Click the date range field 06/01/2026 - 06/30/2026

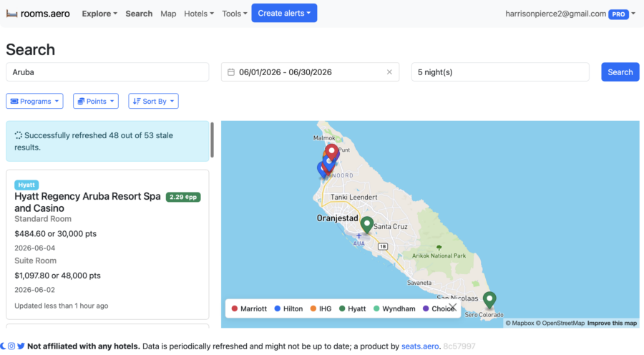[x=310, y=72]
